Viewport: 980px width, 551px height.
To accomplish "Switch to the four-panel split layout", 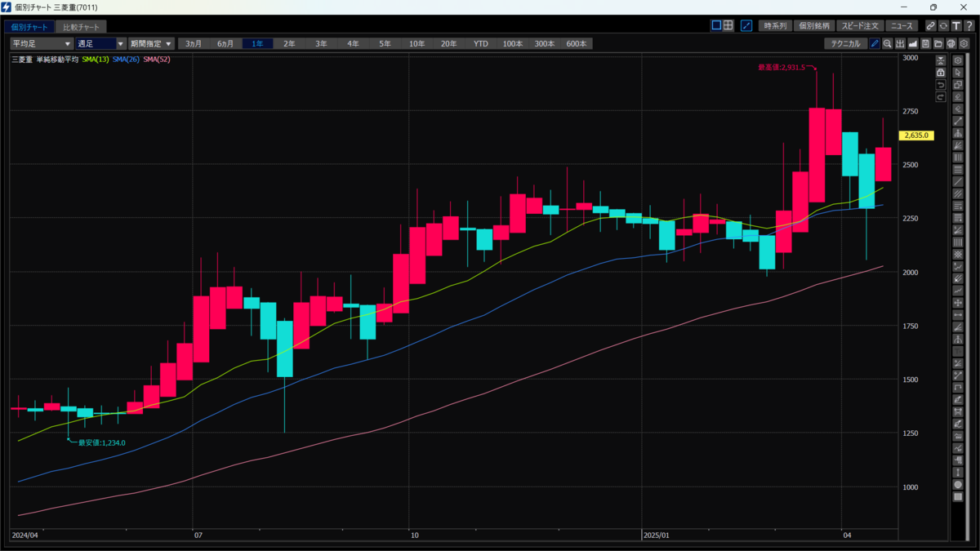I will point(728,25).
